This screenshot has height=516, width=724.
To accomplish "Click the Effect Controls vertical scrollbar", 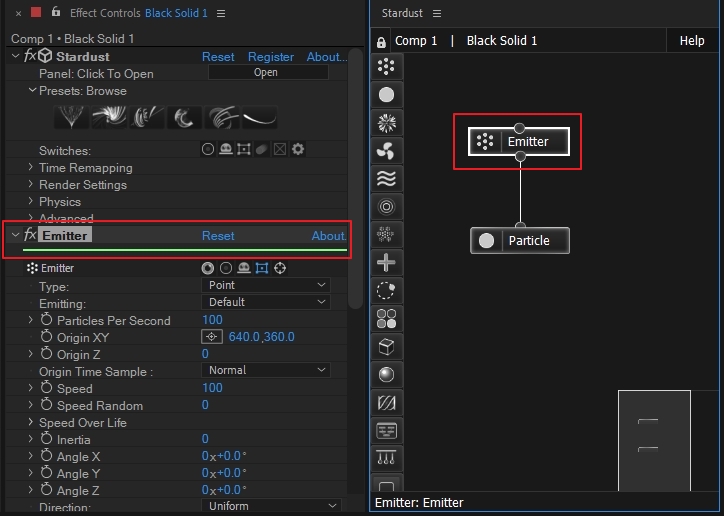I will tap(356, 178).
